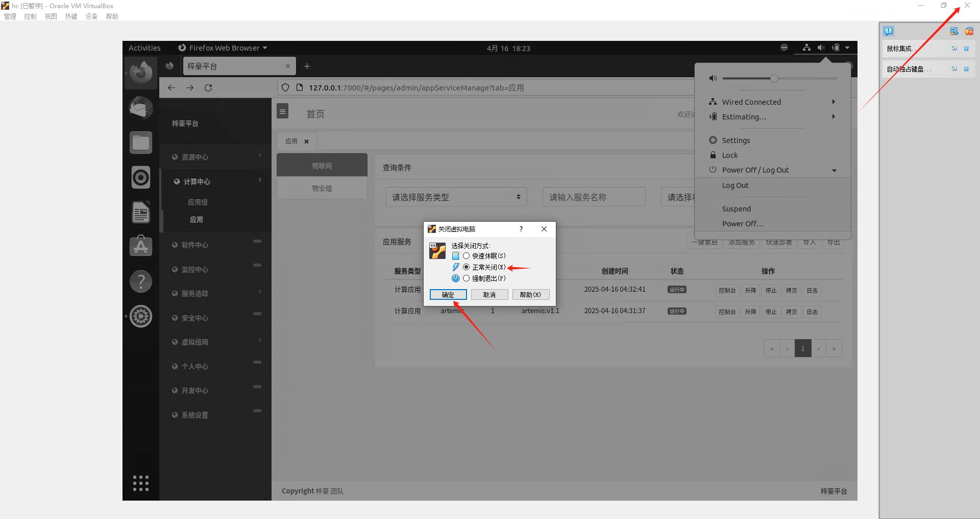Open Rhythmbox speaker icon in the dock
This screenshot has width=980, height=519.
[x=141, y=177]
